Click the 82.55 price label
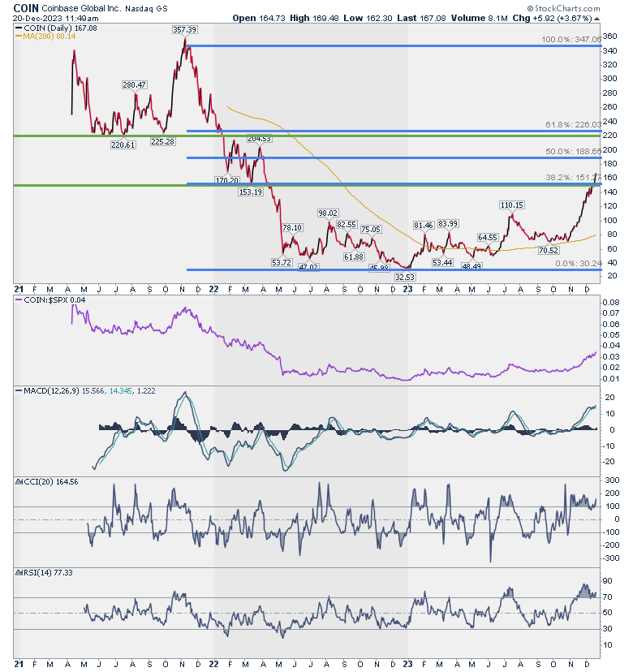This screenshot has width=633, height=672. pyautogui.click(x=347, y=225)
